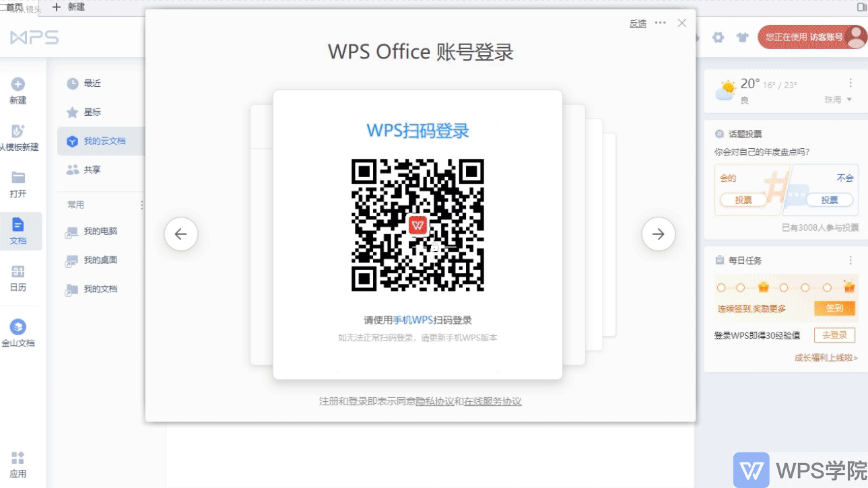Viewport: 868px width, 488px height.
Task: Open the 常用 section options menu
Action: tap(141, 205)
